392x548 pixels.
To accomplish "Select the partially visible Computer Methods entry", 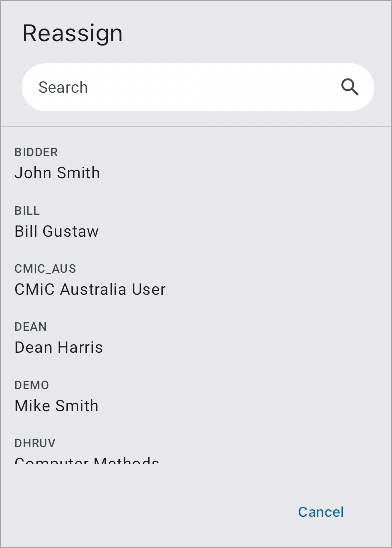I will pos(87,460).
